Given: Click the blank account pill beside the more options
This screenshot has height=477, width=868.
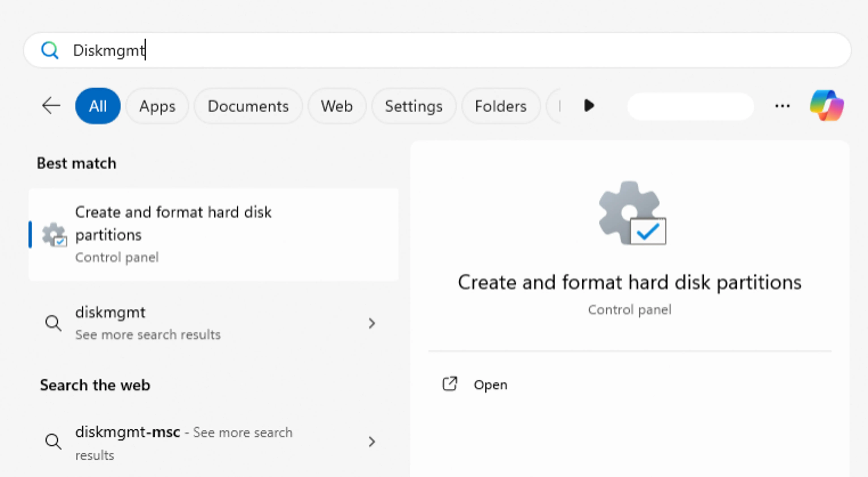Looking at the screenshot, I should pos(690,106).
